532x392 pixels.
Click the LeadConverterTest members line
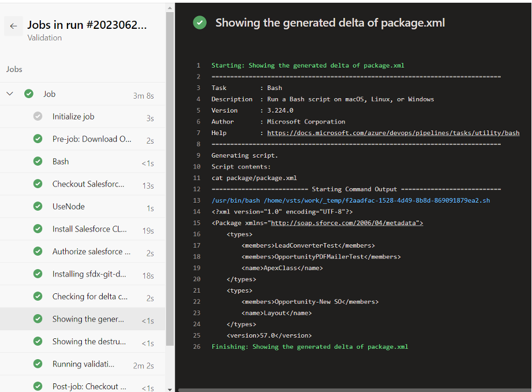[x=308, y=245]
